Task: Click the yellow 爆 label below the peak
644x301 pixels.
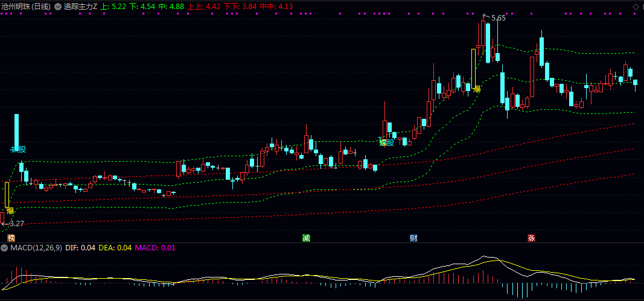Action: point(477,88)
